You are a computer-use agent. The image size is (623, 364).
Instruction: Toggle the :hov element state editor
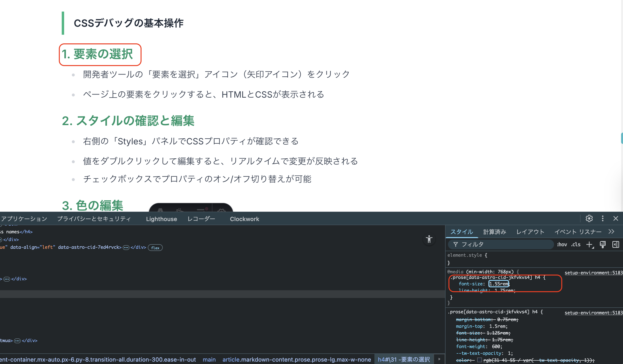tap(562, 244)
